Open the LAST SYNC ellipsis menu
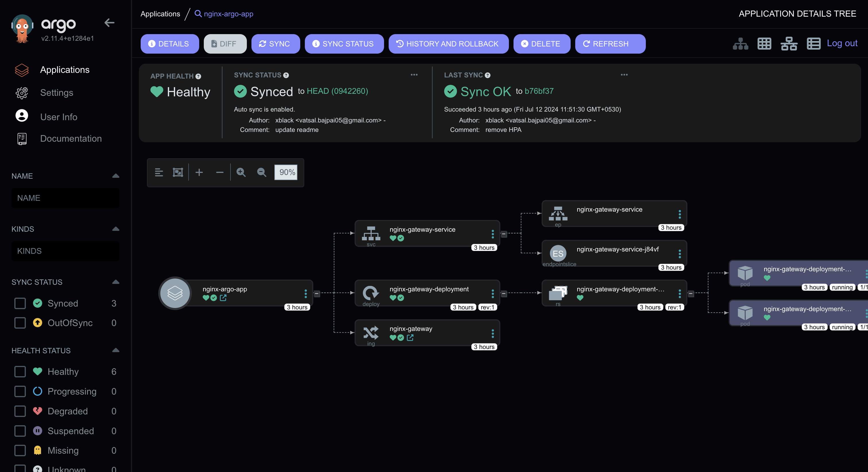868x472 pixels. (624, 75)
